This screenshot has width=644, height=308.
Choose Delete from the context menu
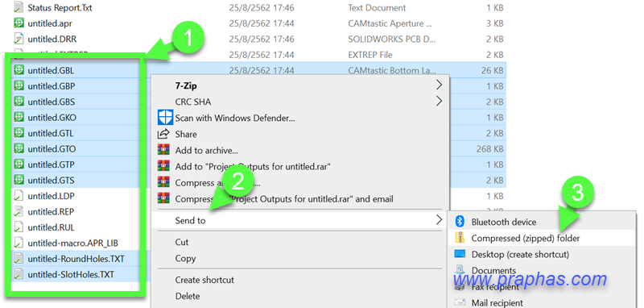coord(300,296)
